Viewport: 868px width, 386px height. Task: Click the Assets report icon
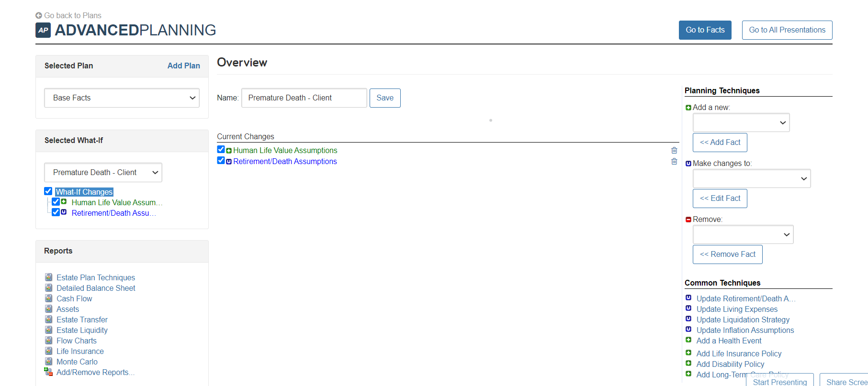click(x=48, y=309)
